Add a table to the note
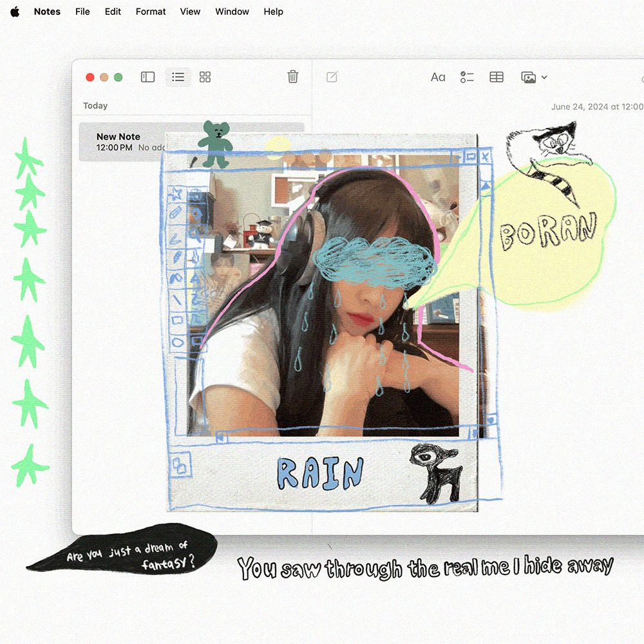 [497, 77]
